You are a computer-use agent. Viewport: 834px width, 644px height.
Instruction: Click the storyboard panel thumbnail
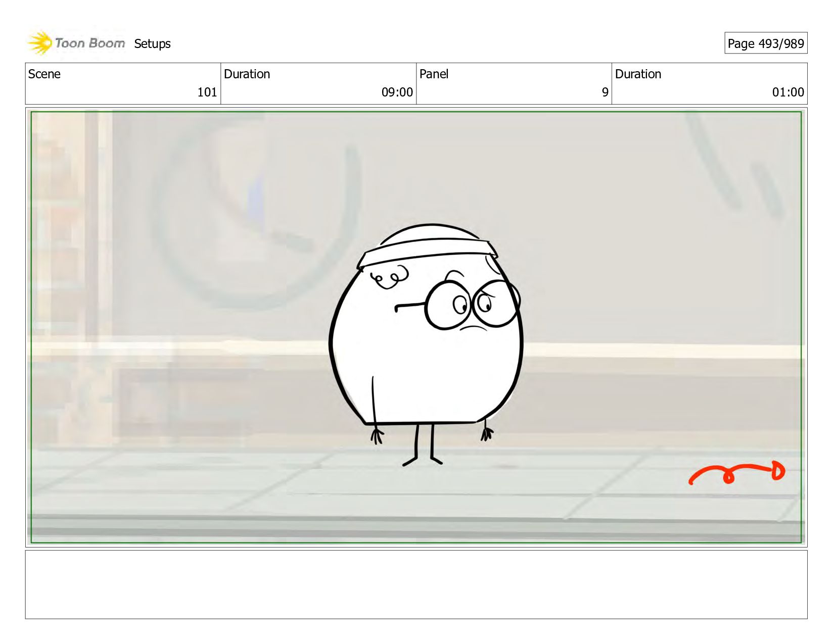(x=416, y=327)
